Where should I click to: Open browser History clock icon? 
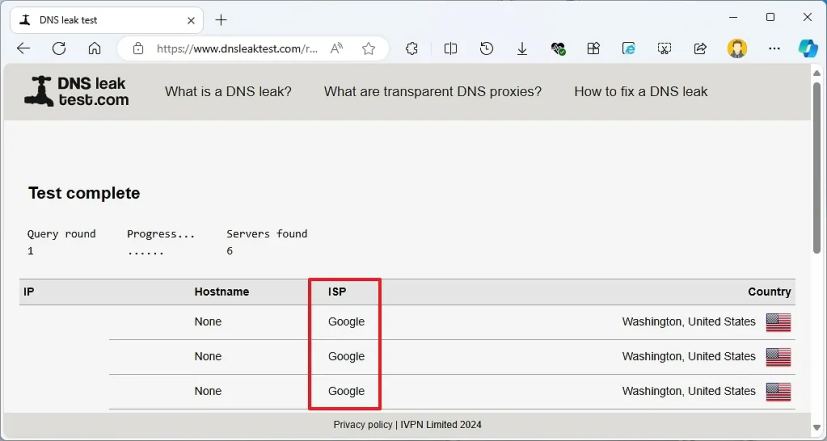click(x=486, y=49)
